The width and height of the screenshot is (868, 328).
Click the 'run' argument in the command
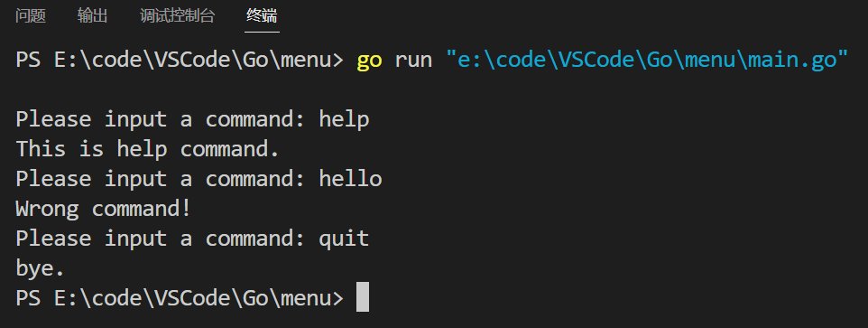pos(413,61)
